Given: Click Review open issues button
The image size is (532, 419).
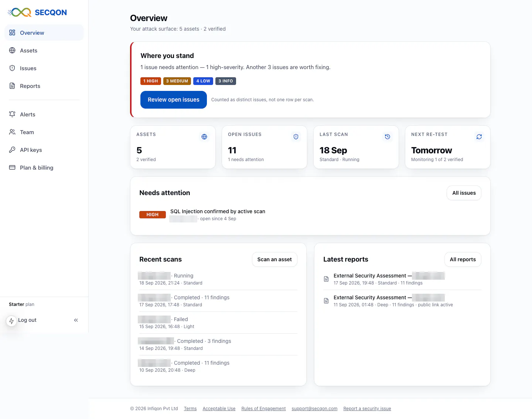Looking at the screenshot, I should 174,100.
